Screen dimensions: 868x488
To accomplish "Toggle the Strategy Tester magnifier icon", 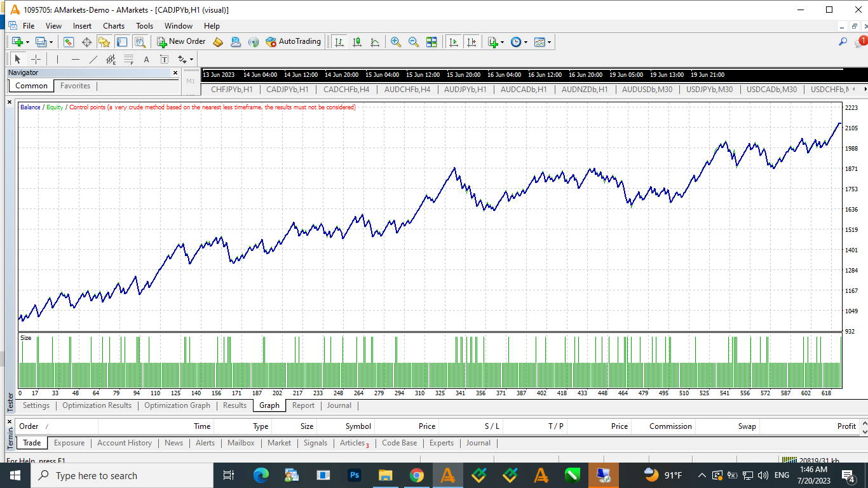I will [140, 42].
